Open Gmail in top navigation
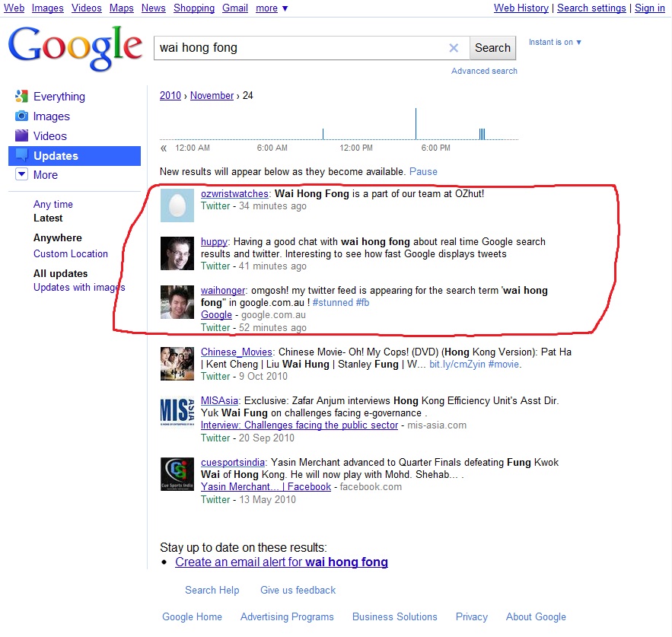The image size is (672, 637). click(x=235, y=8)
